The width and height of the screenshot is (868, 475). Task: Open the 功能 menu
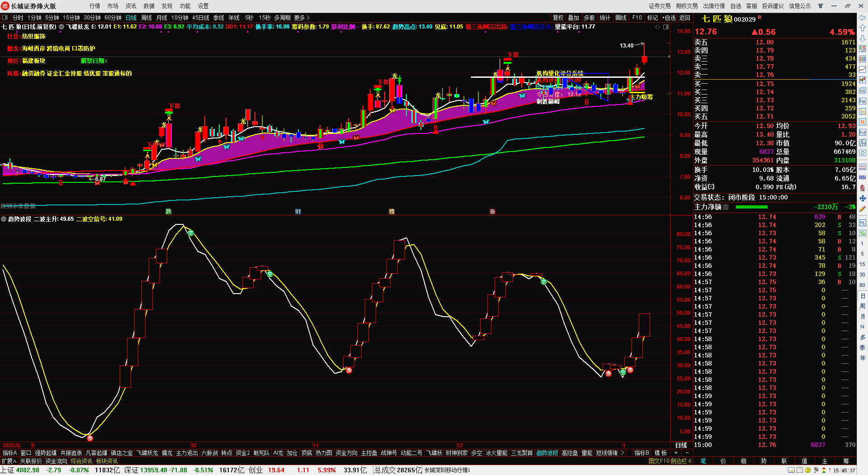click(185, 6)
